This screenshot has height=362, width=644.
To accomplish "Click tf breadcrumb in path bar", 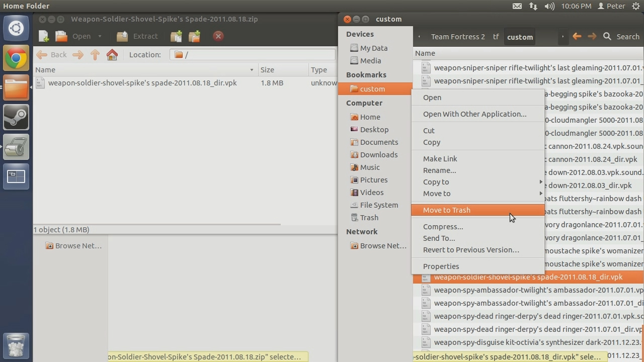I will click(496, 37).
